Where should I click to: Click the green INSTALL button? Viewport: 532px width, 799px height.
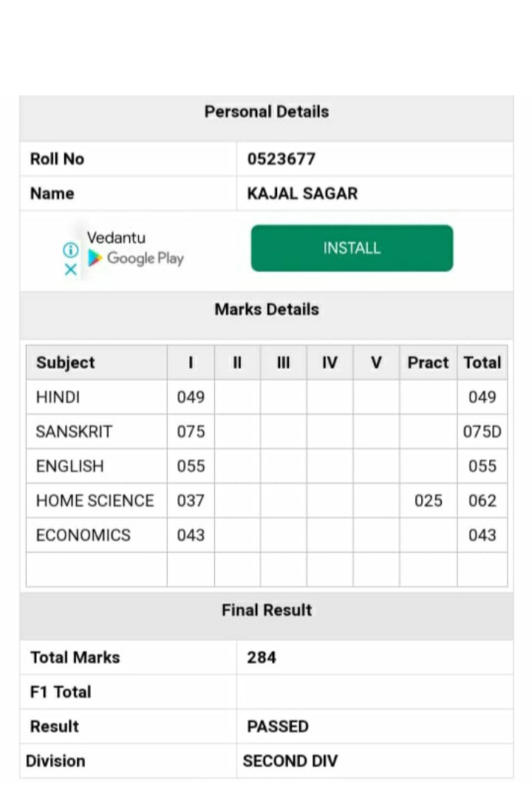(352, 248)
